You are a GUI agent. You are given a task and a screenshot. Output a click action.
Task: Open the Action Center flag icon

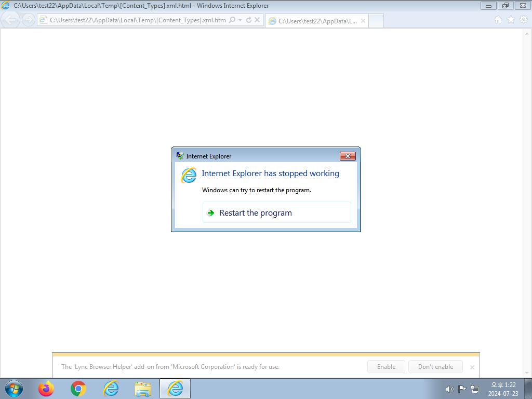click(x=462, y=389)
